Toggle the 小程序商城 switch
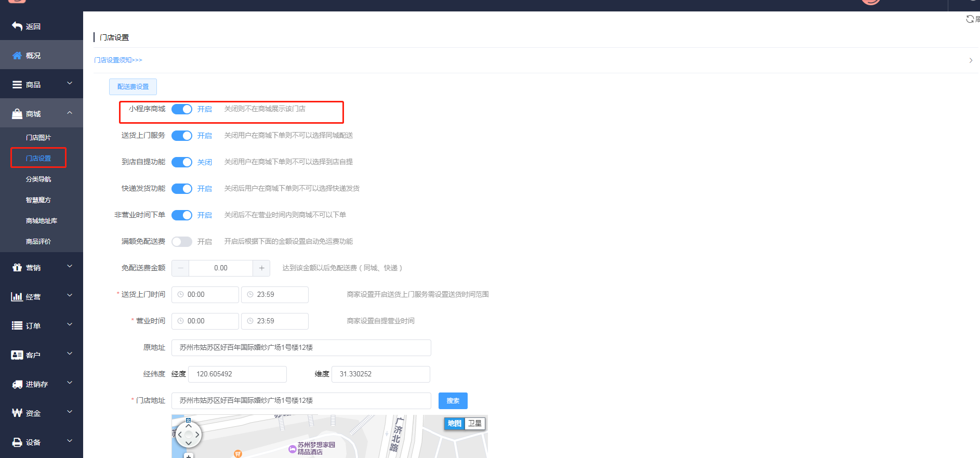The height and width of the screenshot is (458, 980). click(x=182, y=109)
